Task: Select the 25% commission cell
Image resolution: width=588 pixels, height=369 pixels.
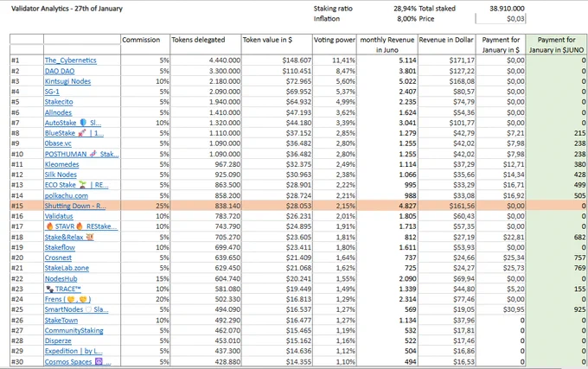Action: [145, 206]
